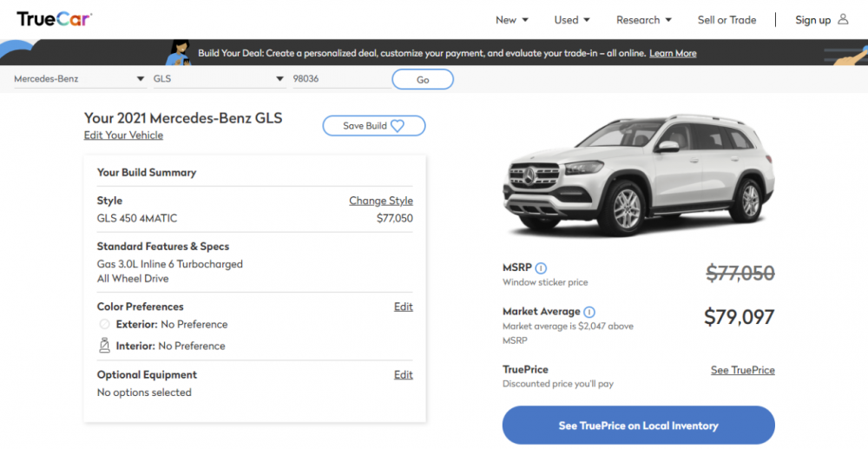Expand the Used menu
868x449 pixels.
point(572,20)
